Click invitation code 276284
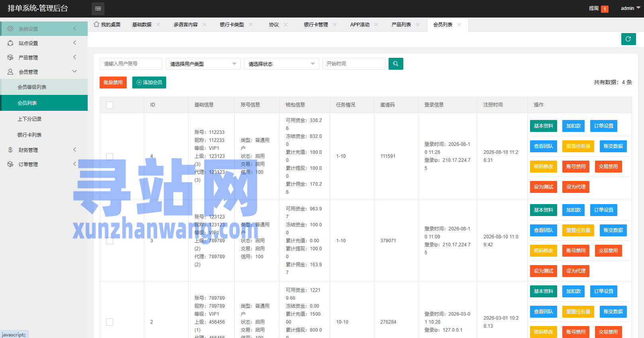Screen dimensions: 644x338 (388, 322)
